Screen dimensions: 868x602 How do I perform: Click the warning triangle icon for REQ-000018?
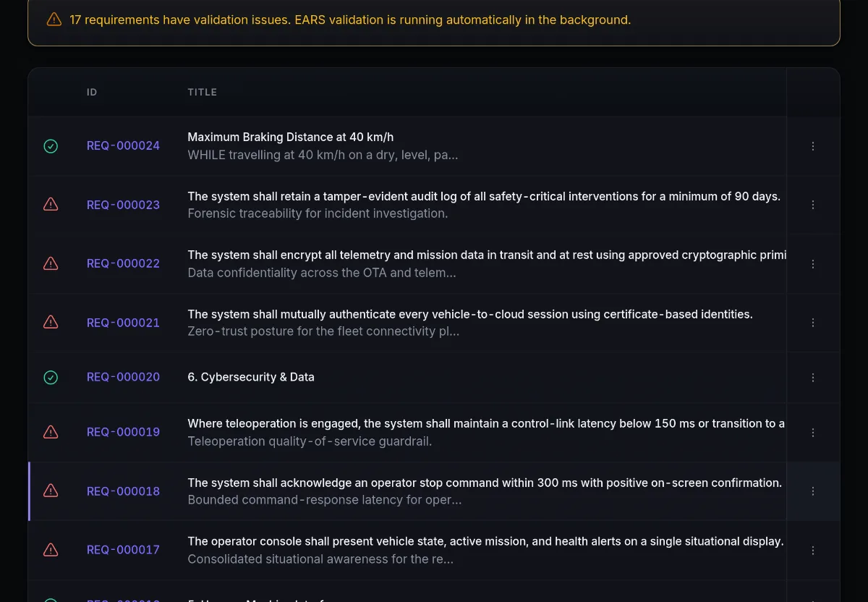51,491
